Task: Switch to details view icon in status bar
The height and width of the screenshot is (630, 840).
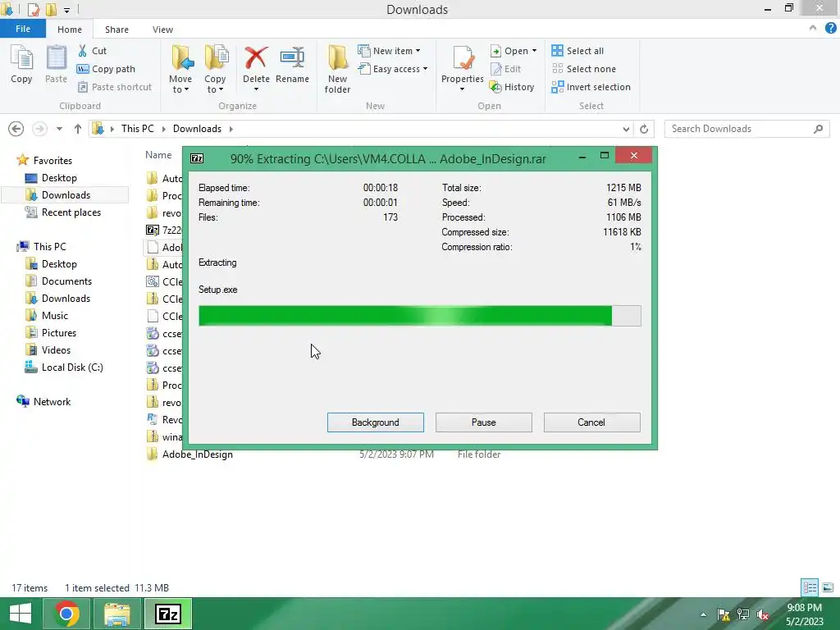Action: point(810,587)
